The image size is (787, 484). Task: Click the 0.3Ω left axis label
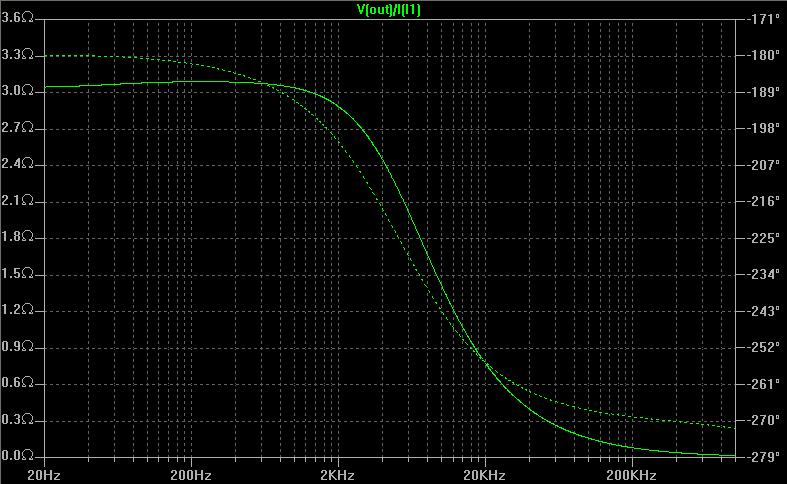click(x=18, y=419)
